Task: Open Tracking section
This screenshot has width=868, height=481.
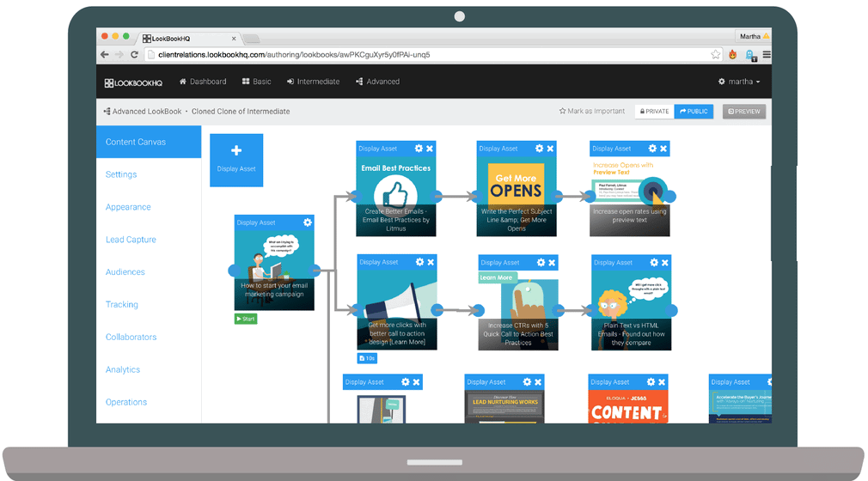Action: [x=122, y=304]
